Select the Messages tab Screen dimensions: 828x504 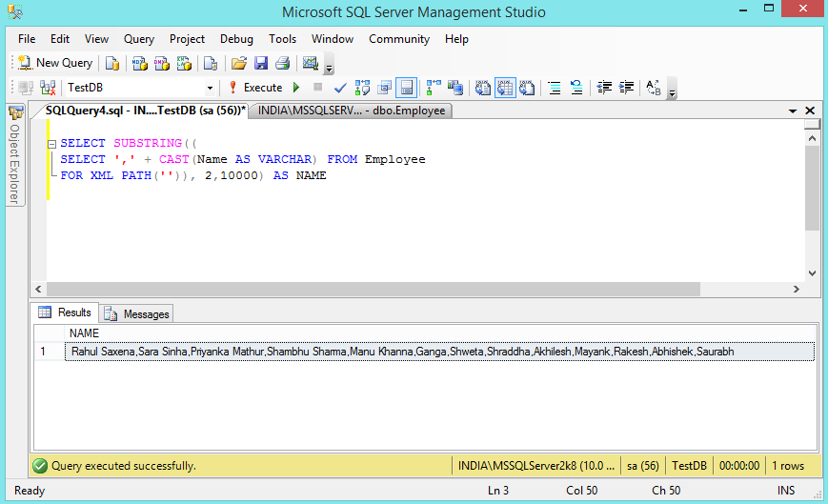(137, 314)
